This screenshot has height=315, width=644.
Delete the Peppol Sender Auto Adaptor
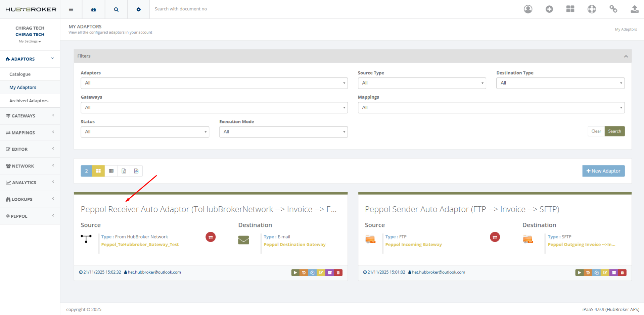622,273
